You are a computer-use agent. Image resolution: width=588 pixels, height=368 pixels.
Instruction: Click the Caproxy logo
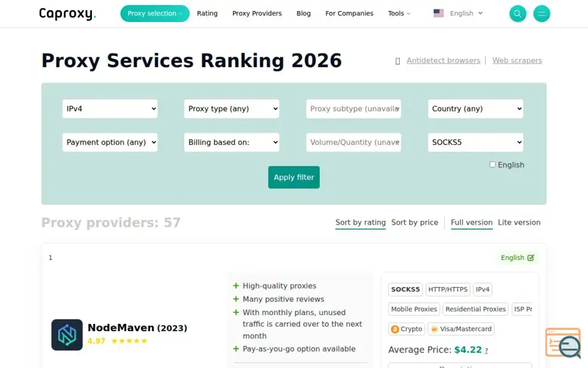pos(68,13)
